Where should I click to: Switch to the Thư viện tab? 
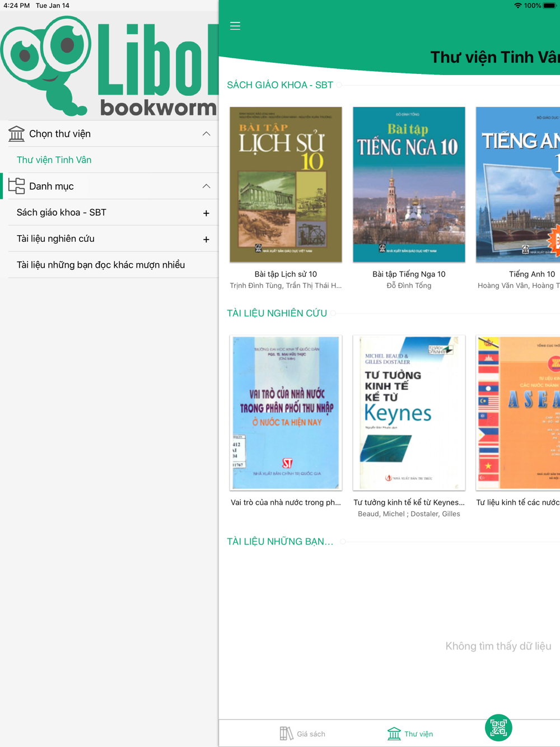(410, 734)
